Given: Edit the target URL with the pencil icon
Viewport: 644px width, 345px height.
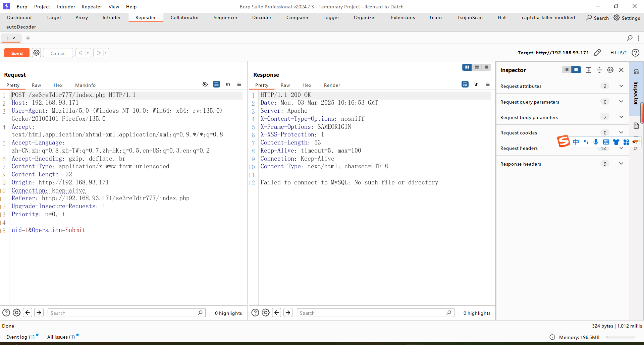Looking at the screenshot, I should point(598,53).
